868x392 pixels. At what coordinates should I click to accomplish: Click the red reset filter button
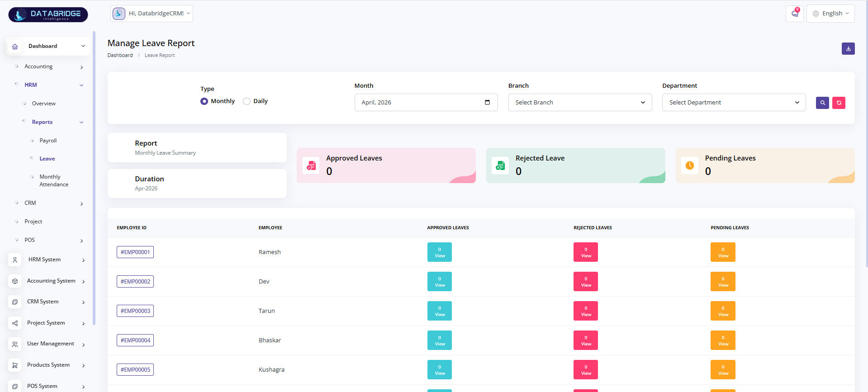[x=839, y=103]
